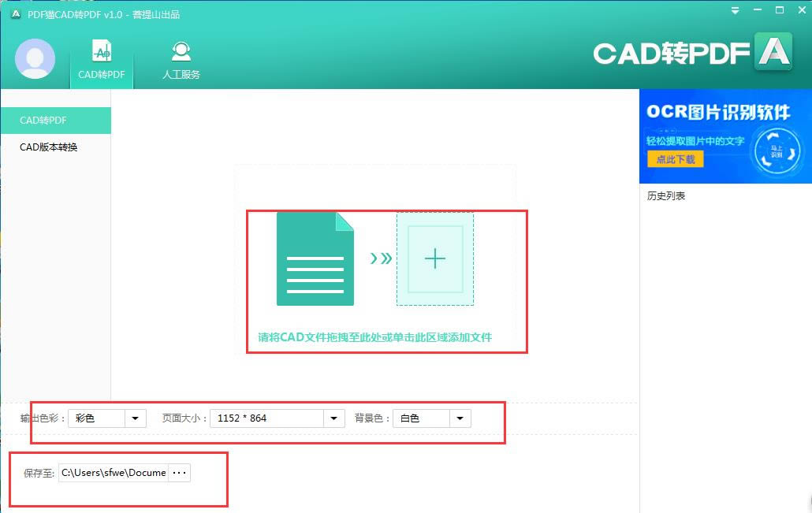This screenshot has width=812, height=513.
Task: Close the CAD转PDF application
Action: click(802, 10)
